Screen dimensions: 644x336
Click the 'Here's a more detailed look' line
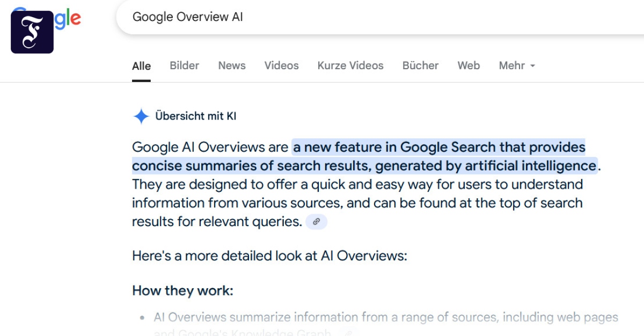coord(269,256)
